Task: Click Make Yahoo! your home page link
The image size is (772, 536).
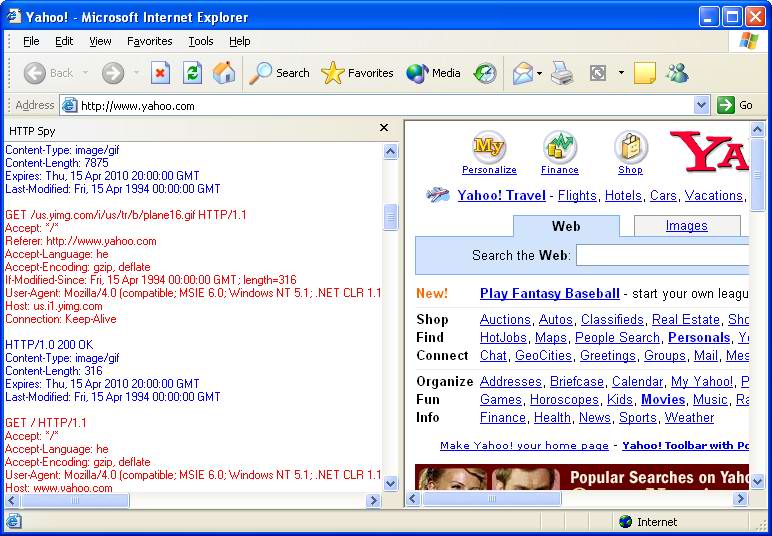Action: pyautogui.click(x=524, y=445)
